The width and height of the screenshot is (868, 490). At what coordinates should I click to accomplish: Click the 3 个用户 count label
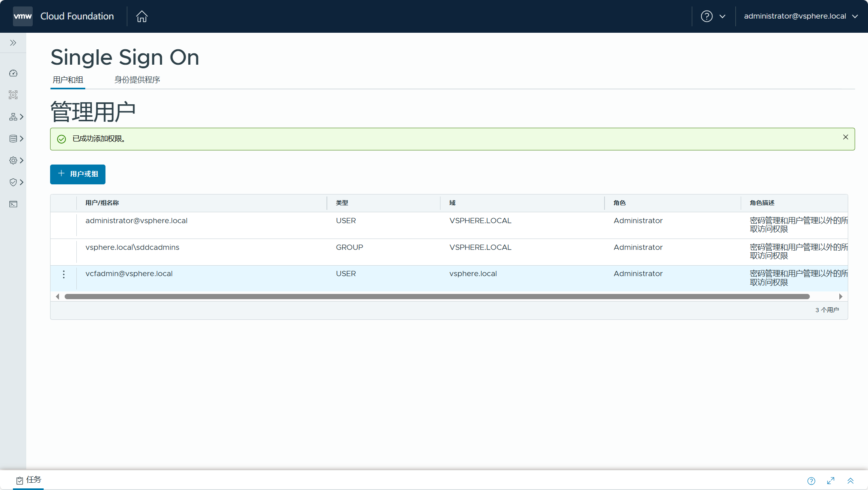[x=827, y=310]
